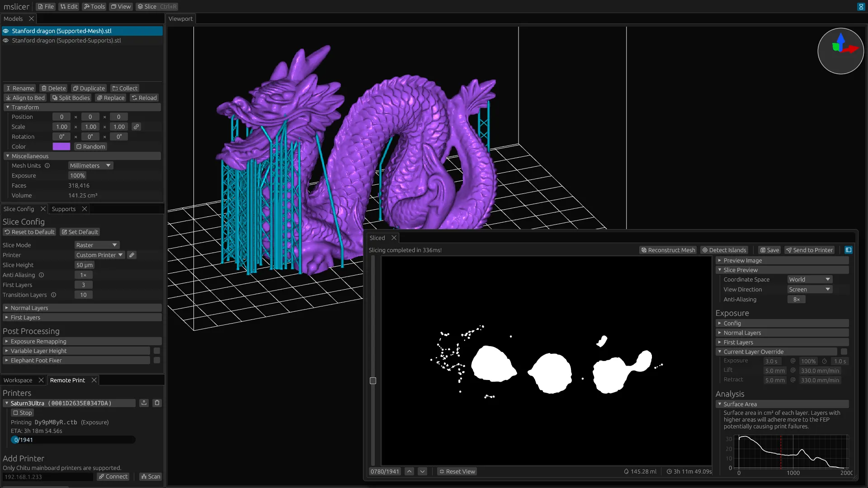The width and height of the screenshot is (868, 488).
Task: Enable Variable Layer Height checkbox
Action: (x=157, y=351)
